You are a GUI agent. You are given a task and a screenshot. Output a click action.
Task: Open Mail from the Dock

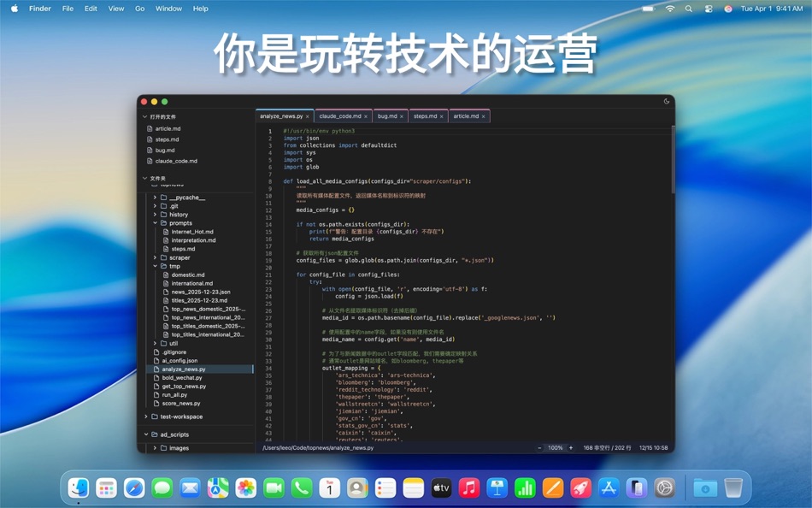click(x=190, y=487)
